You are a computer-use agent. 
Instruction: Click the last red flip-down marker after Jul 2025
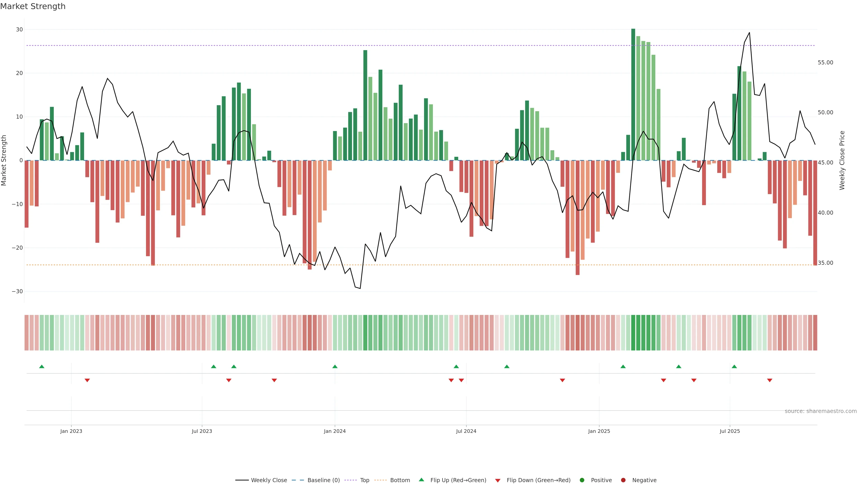tap(770, 380)
